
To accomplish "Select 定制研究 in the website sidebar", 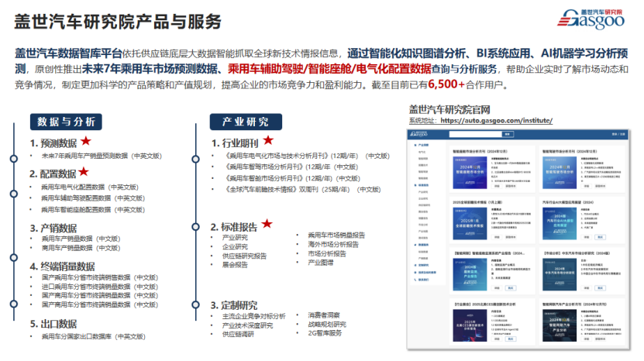I will point(423,265).
